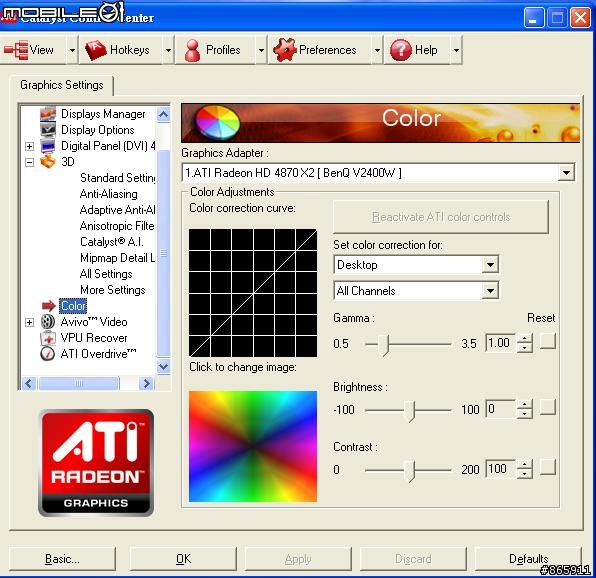Click the VPU Recover icon
The image size is (596, 578).
pos(48,338)
